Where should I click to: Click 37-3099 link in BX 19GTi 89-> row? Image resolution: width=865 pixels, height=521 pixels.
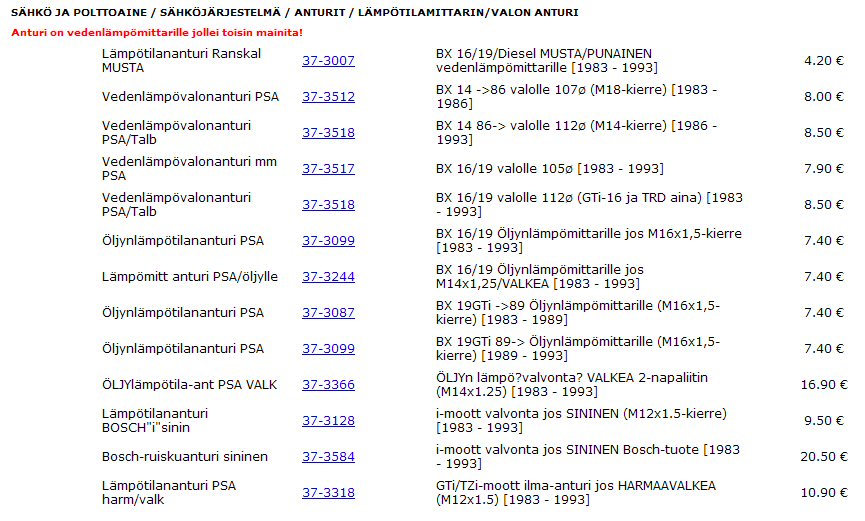(x=328, y=349)
